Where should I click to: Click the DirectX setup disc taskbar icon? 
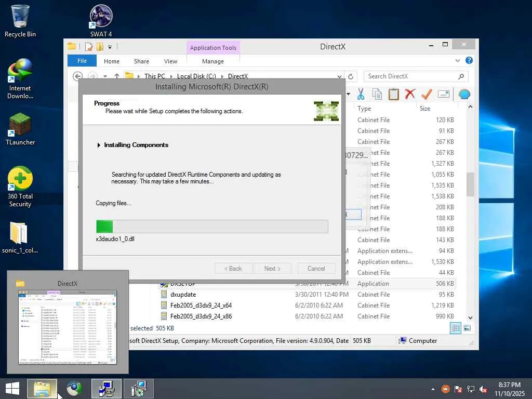pos(139,389)
